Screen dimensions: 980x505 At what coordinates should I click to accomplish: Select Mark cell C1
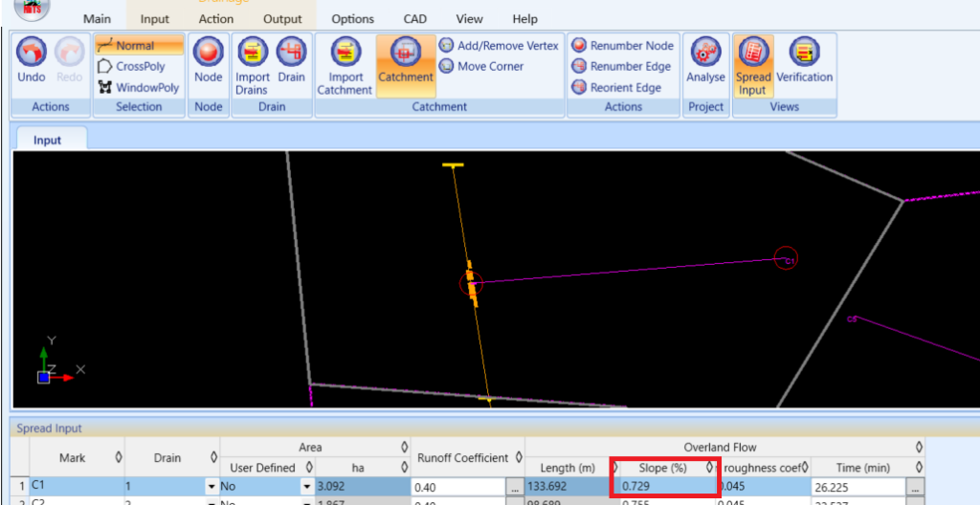click(x=77, y=487)
